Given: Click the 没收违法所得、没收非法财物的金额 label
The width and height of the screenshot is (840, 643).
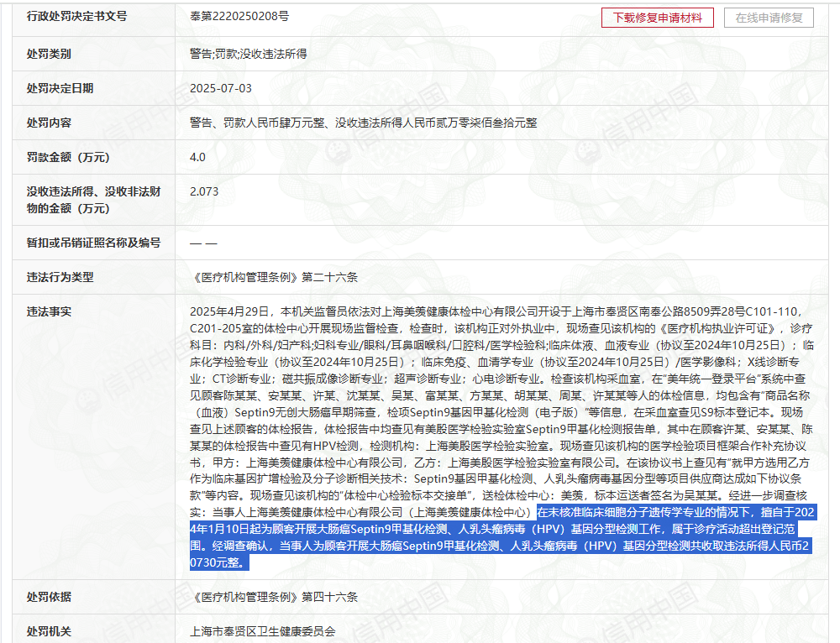Looking at the screenshot, I should [94, 200].
